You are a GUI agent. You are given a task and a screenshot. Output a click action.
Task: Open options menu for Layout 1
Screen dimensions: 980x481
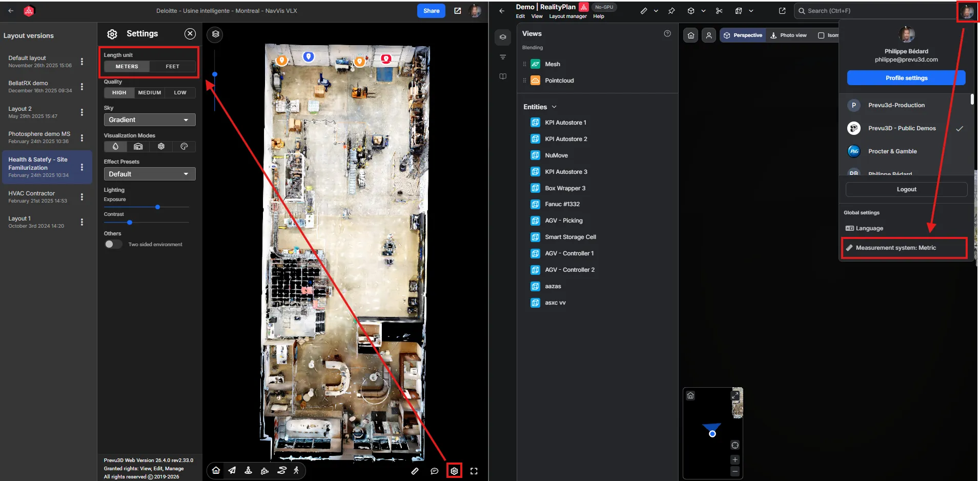82,222
